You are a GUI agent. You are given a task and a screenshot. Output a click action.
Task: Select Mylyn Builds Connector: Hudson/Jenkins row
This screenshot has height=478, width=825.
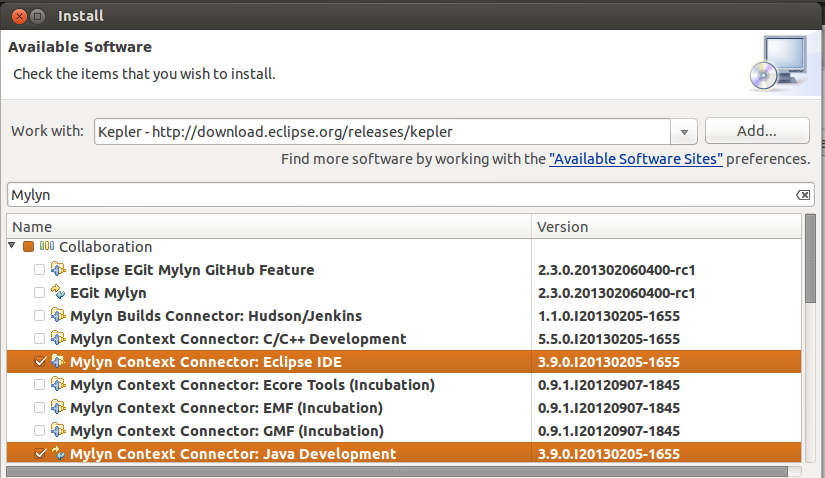(x=404, y=316)
